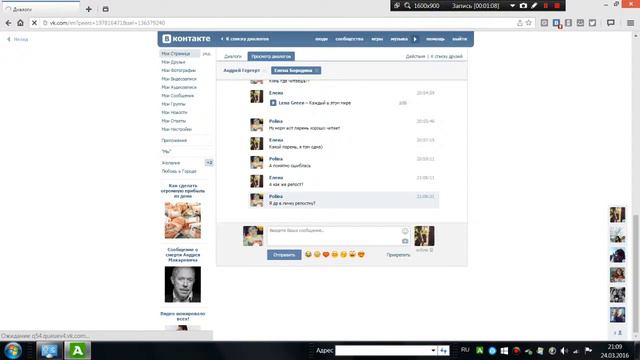Open the VK extension icon in browser toolbar
Screen dimensions: 640x360
pyautogui.click(x=557, y=23)
